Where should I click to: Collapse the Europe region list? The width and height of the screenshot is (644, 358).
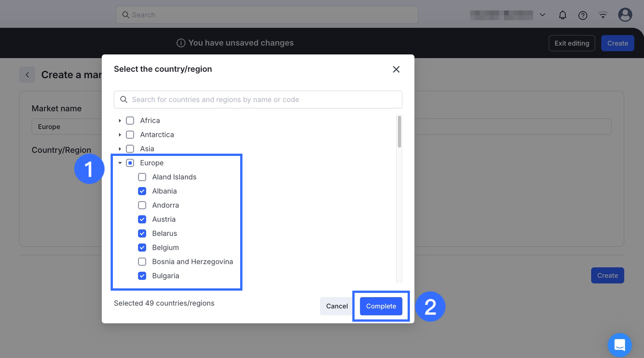120,163
